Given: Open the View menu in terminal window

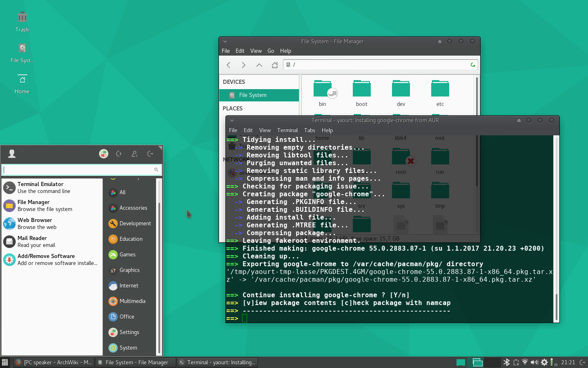Looking at the screenshot, I should pyautogui.click(x=265, y=130).
